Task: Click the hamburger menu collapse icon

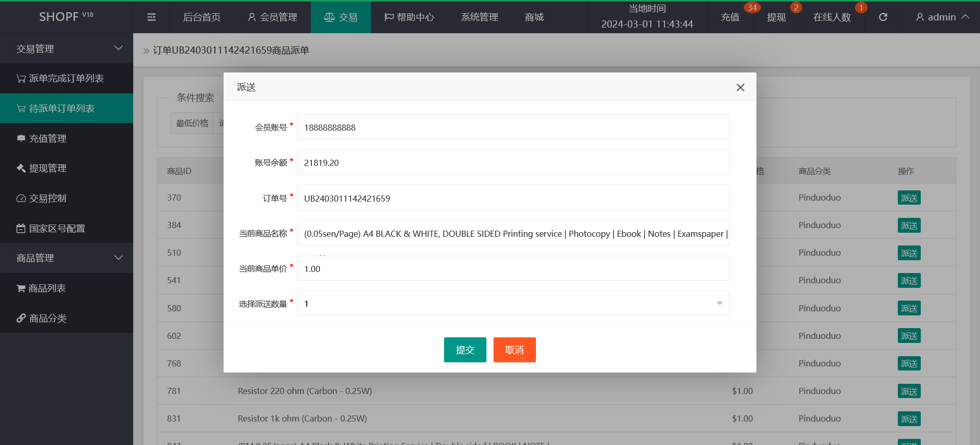Action: coord(151,17)
